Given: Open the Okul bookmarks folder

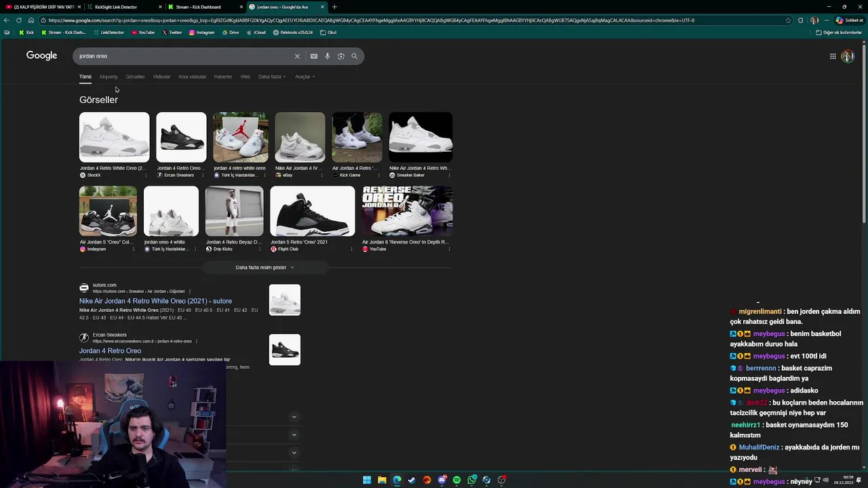Looking at the screenshot, I should click(x=328, y=33).
